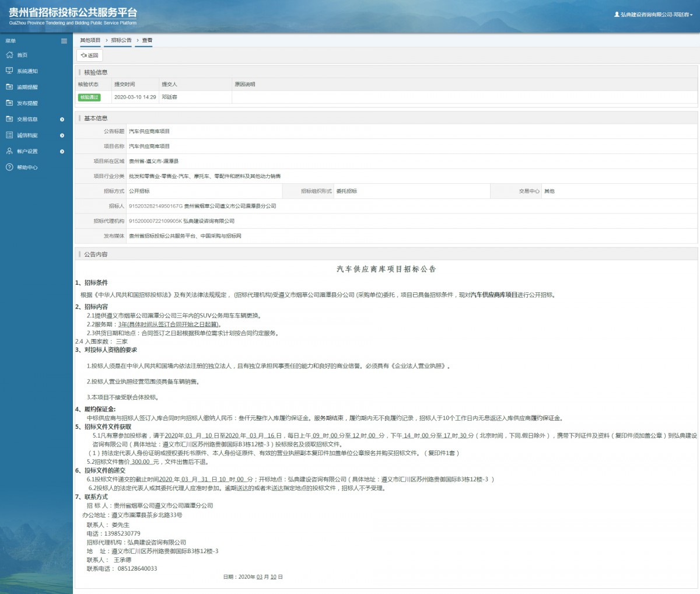700x594 pixels.
Task: Go to the 招标公告 breadcrumb tab
Action: click(x=121, y=40)
